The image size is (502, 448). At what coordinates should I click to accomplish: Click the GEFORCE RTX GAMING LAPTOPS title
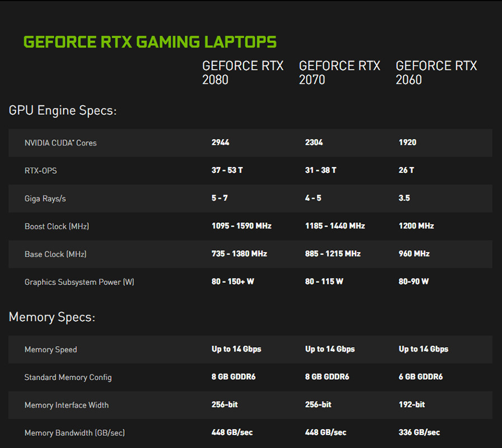coord(149,43)
